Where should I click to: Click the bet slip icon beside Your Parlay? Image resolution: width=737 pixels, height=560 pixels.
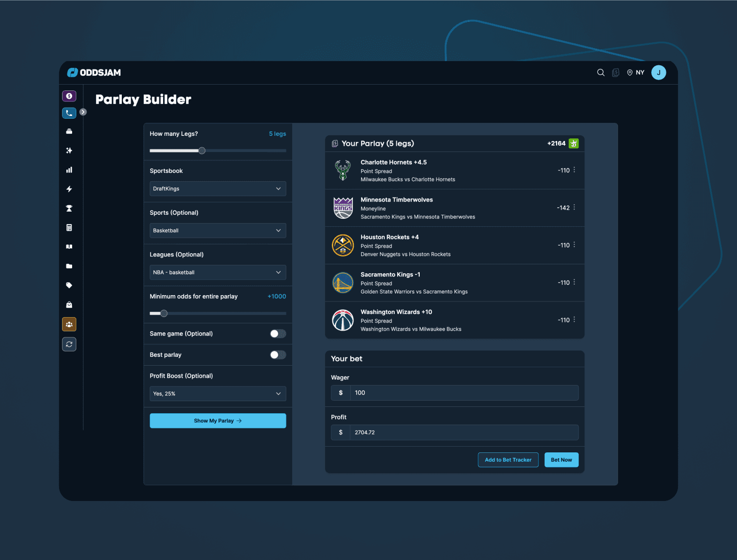(x=335, y=144)
